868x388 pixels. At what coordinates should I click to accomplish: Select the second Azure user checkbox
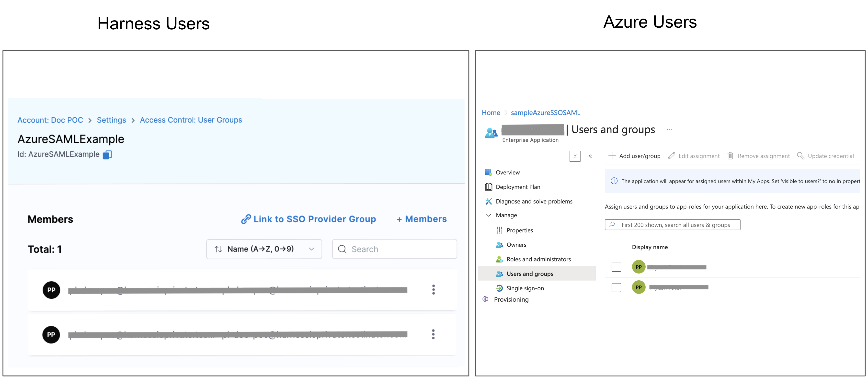[x=616, y=287]
